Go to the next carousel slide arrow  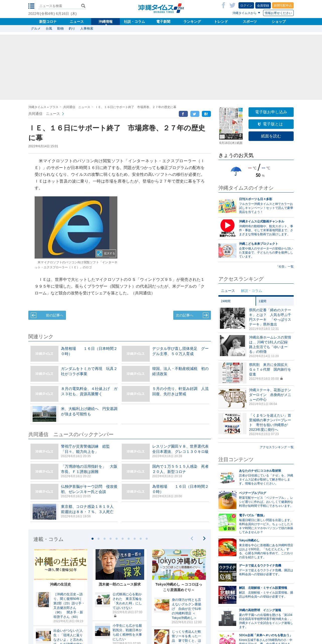click(x=204, y=538)
